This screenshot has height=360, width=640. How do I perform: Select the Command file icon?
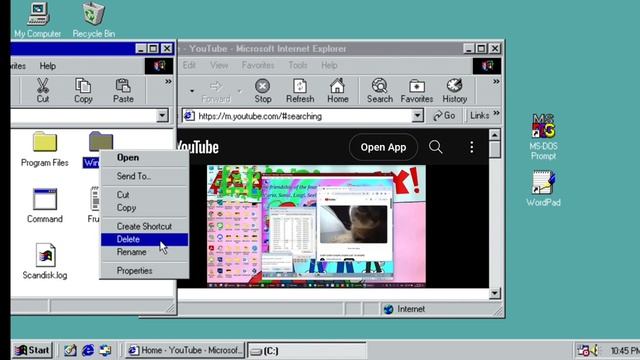pos(44,206)
